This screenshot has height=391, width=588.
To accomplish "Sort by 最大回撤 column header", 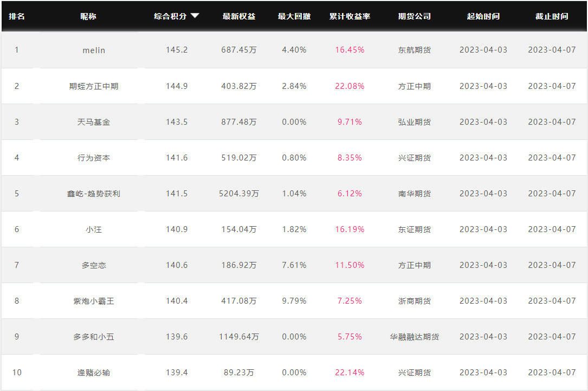I will click(x=294, y=16).
